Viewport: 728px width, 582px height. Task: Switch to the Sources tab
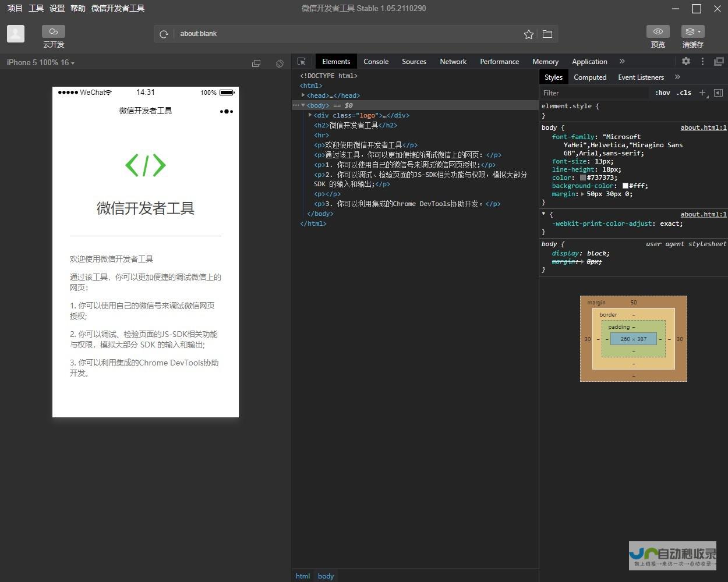pyautogui.click(x=414, y=61)
